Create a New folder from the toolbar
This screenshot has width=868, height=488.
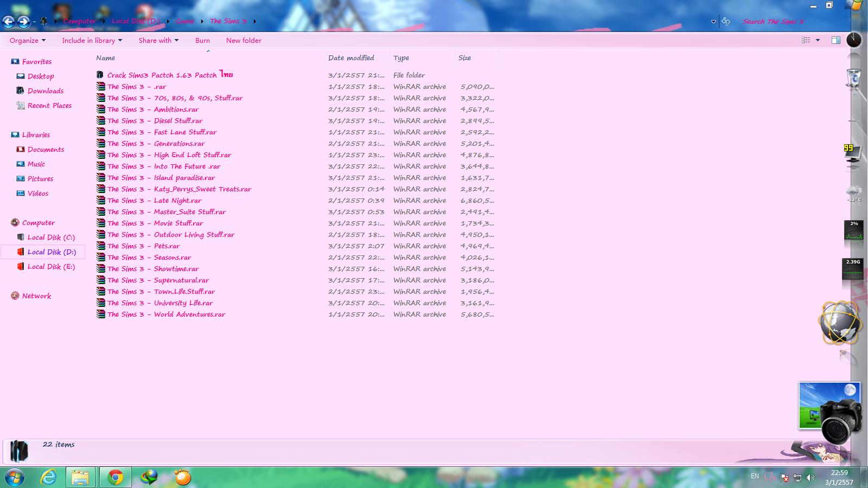click(x=244, y=40)
